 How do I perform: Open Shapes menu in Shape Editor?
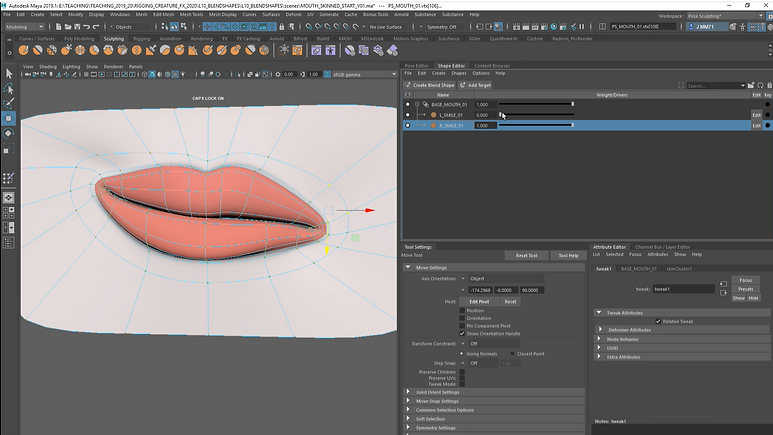pos(458,73)
